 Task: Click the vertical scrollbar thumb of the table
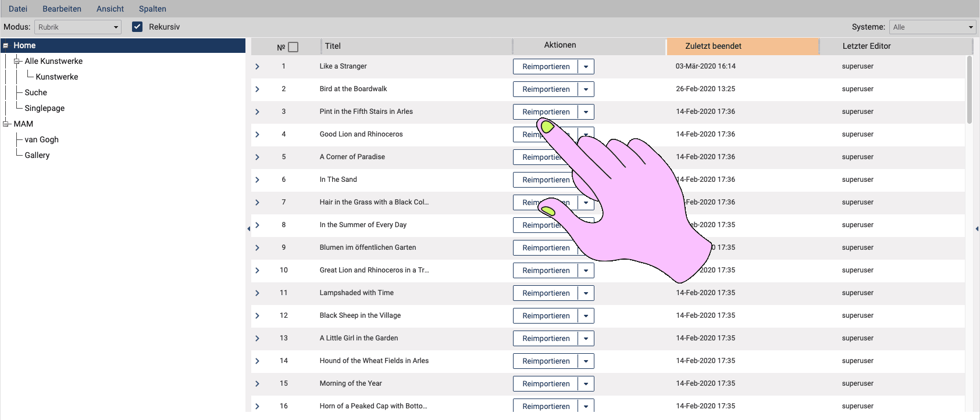pyautogui.click(x=970, y=89)
